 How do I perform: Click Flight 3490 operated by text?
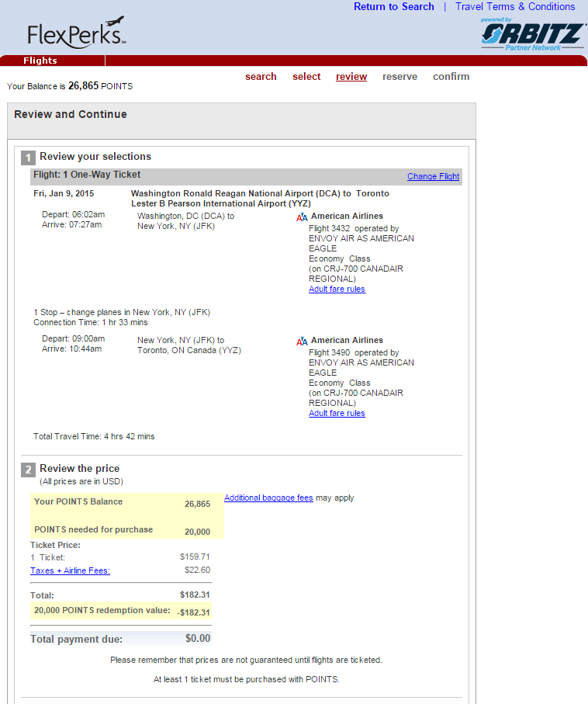coord(354,353)
